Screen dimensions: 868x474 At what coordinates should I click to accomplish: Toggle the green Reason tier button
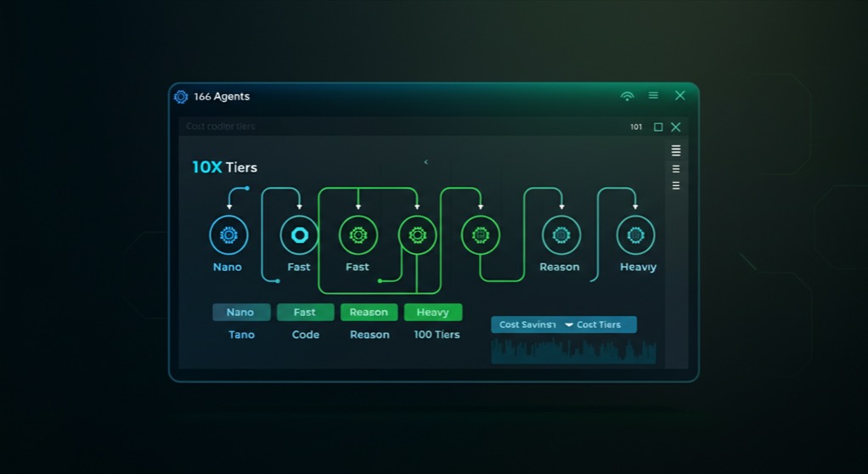point(369,313)
